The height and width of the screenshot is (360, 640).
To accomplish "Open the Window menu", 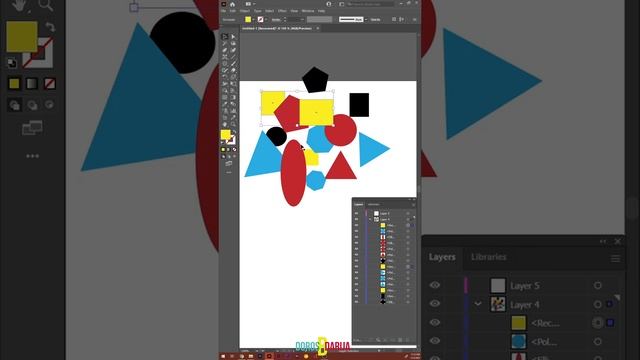I will click(x=308, y=11).
